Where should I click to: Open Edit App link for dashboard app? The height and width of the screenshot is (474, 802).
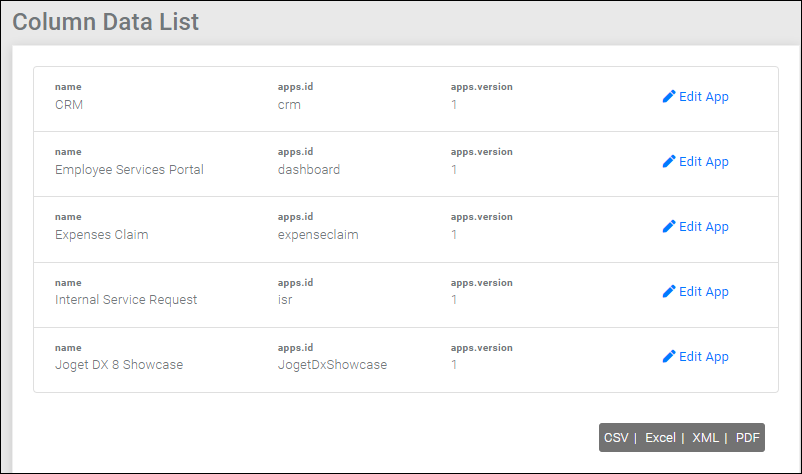tap(696, 162)
